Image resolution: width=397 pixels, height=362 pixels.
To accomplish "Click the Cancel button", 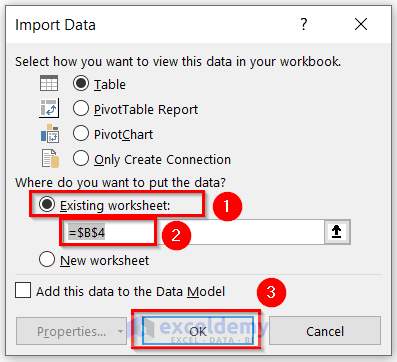I will (325, 331).
